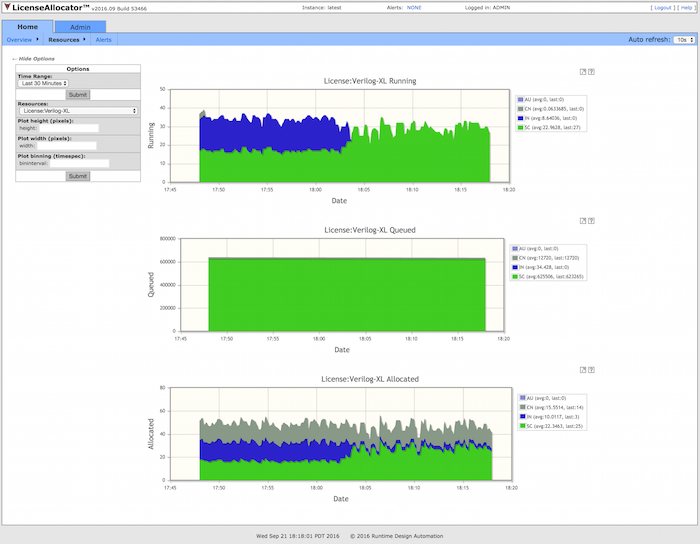Click the NONE alerts link

pyautogui.click(x=414, y=7)
